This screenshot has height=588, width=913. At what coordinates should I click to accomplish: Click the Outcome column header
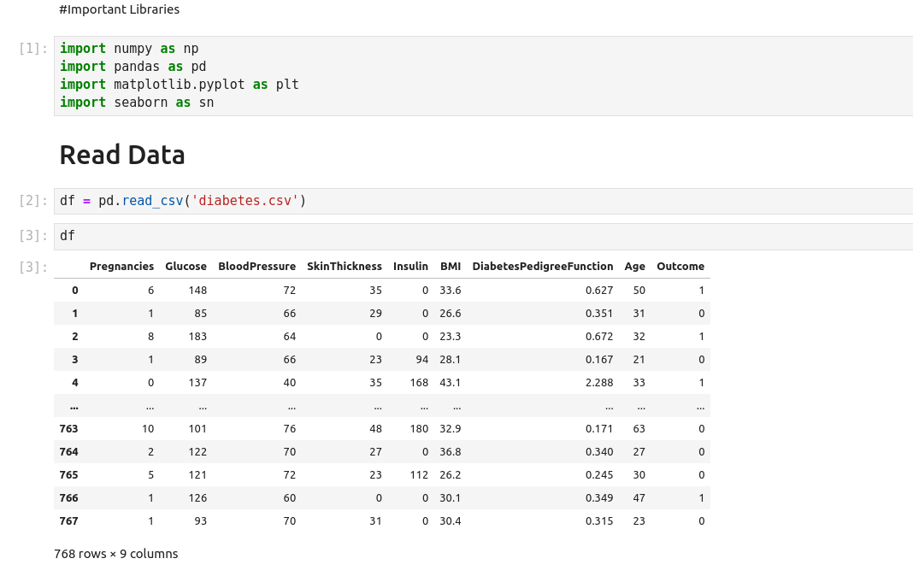[x=680, y=267]
